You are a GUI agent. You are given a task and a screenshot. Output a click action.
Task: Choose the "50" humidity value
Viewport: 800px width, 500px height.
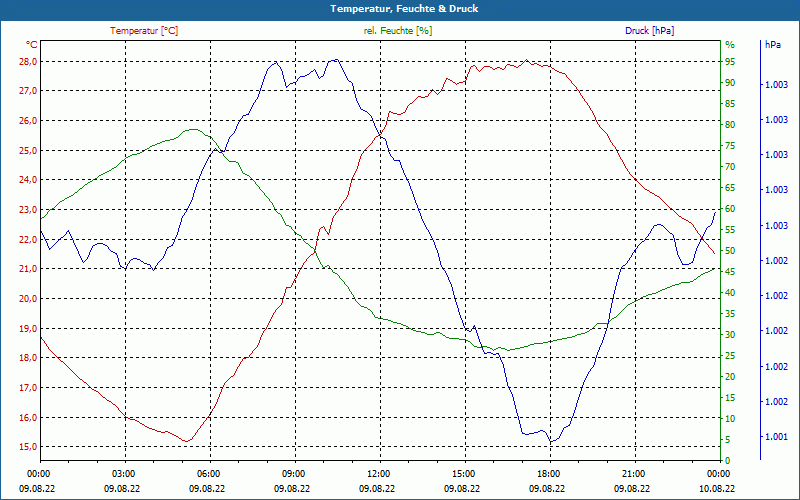tap(730, 251)
